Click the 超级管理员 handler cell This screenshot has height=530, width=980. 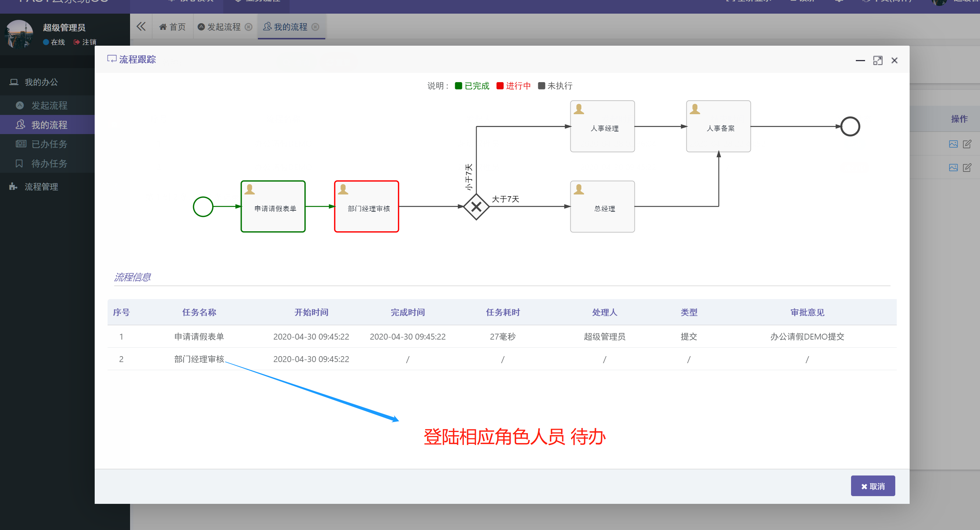(x=605, y=337)
